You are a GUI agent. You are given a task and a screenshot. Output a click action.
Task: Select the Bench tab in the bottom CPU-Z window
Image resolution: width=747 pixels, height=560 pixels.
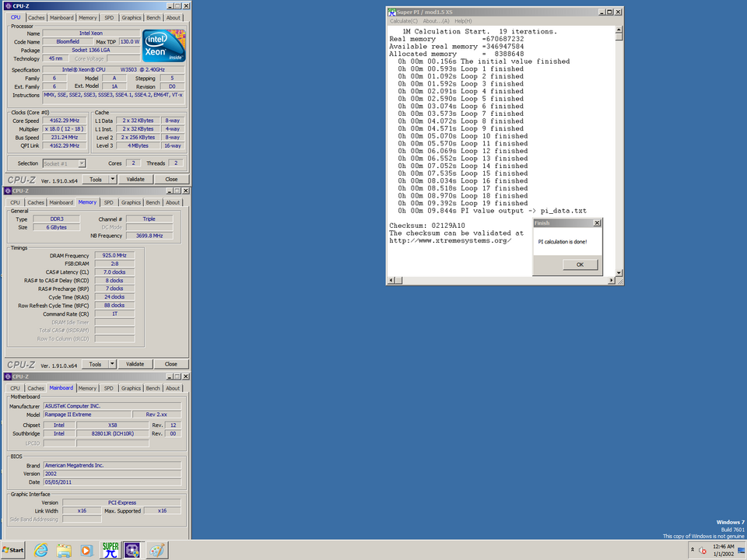(153, 388)
